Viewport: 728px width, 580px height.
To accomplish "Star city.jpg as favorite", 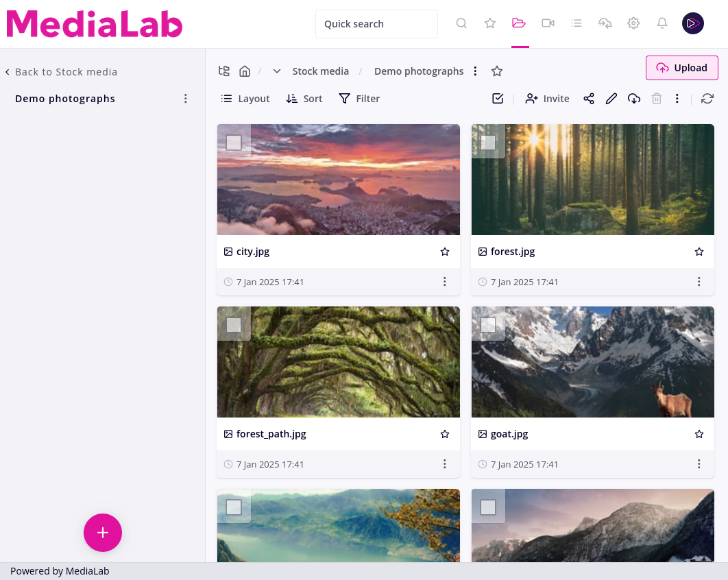I will [445, 252].
